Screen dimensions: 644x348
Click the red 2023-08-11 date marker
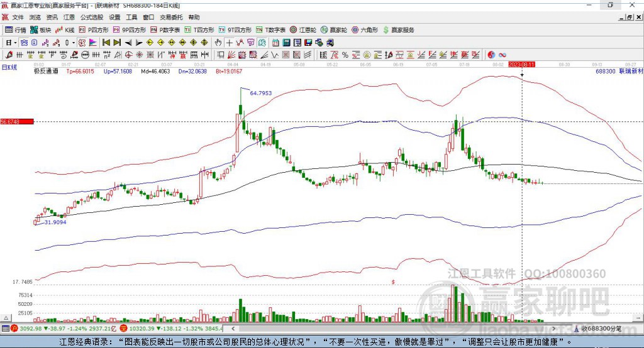(521, 65)
